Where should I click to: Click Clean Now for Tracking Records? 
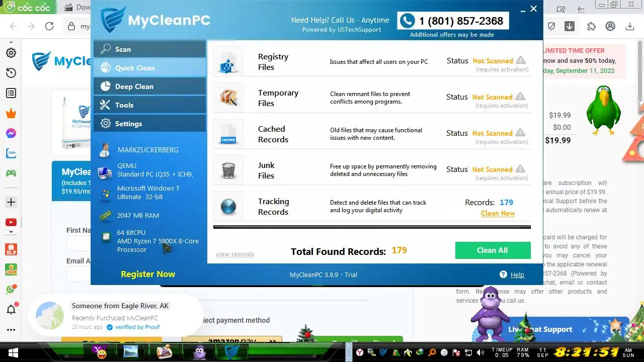tap(498, 213)
